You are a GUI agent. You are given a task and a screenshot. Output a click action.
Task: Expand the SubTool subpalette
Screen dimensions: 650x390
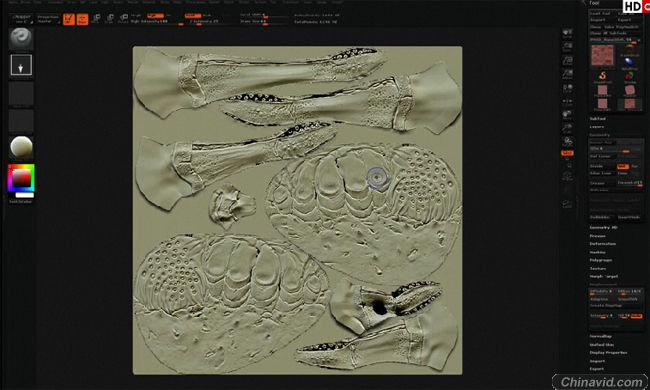(x=597, y=119)
